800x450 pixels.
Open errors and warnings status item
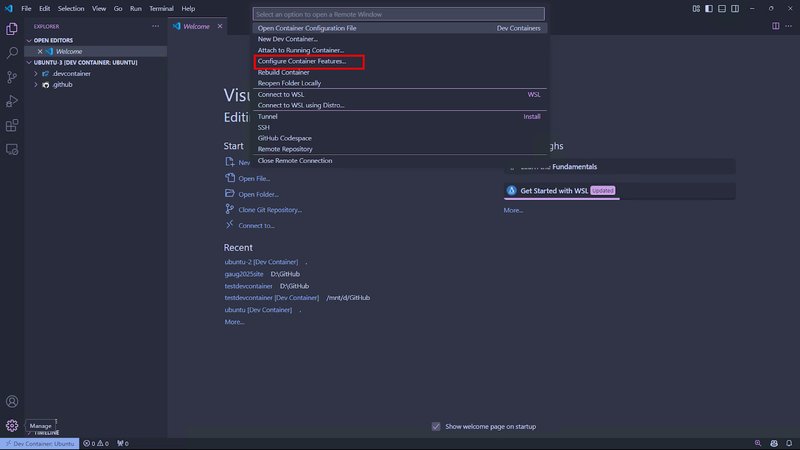pyautogui.click(x=96, y=444)
